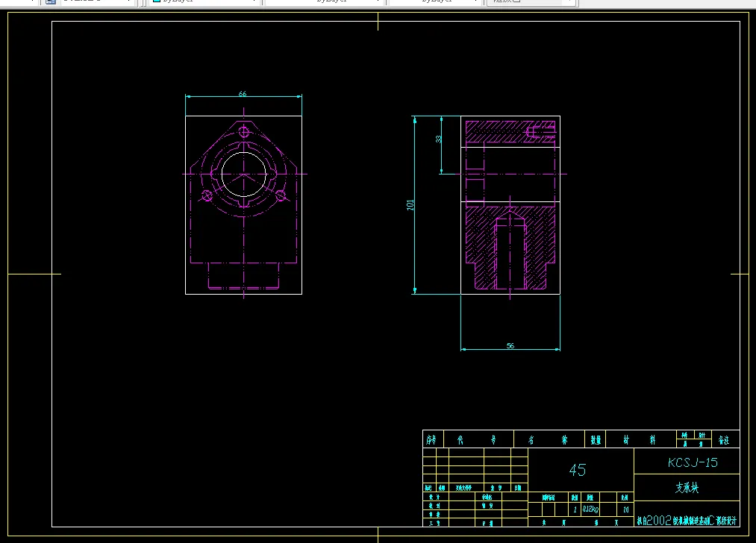
Task: Select the part name 支承块
Action: pos(687,488)
